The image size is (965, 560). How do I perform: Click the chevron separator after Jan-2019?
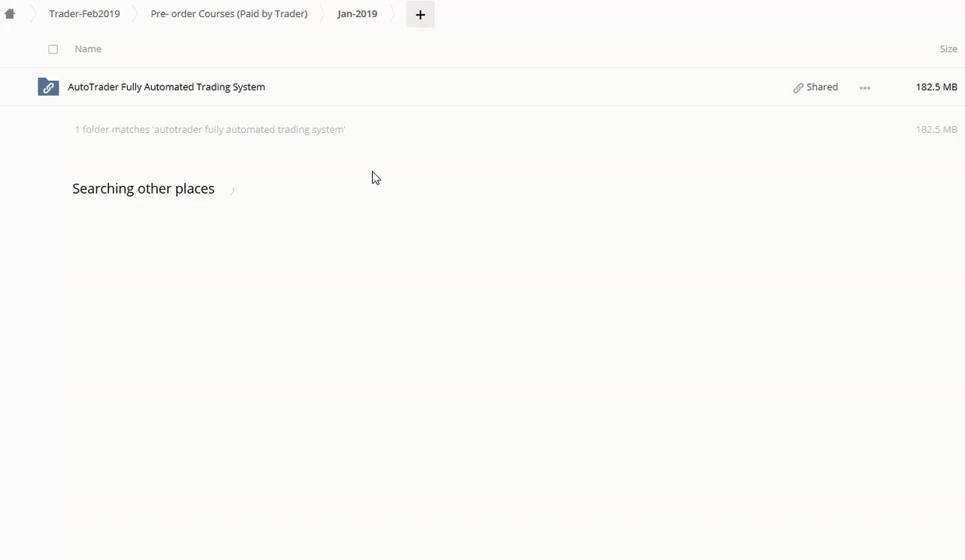(391, 14)
